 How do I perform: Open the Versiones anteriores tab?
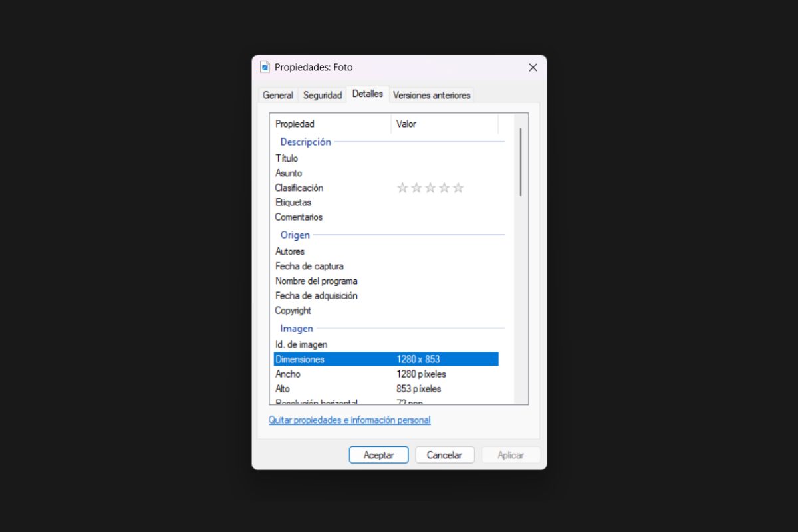(432, 95)
